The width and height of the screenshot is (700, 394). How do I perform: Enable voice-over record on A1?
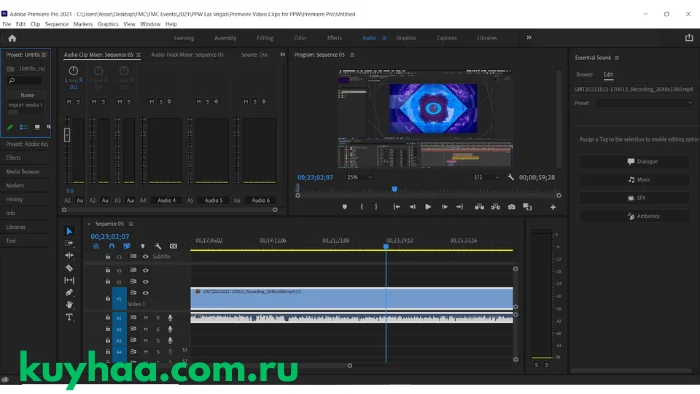click(170, 318)
